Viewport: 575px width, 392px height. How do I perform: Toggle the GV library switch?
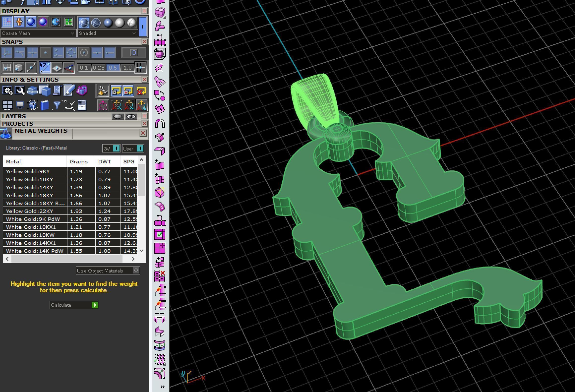point(111,149)
